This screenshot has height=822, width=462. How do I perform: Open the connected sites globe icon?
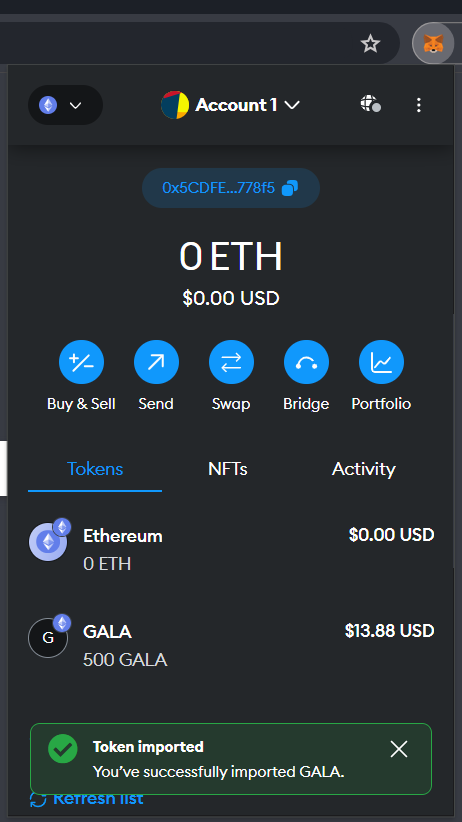click(x=370, y=104)
